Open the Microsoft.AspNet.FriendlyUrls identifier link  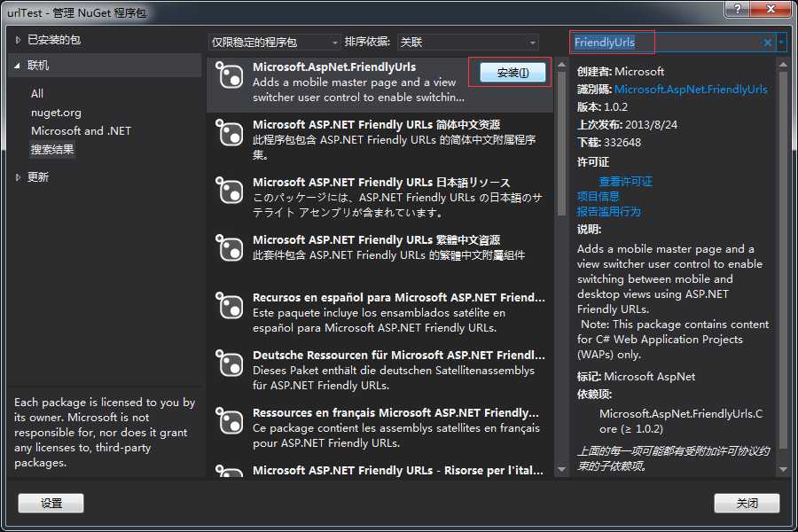point(691,89)
